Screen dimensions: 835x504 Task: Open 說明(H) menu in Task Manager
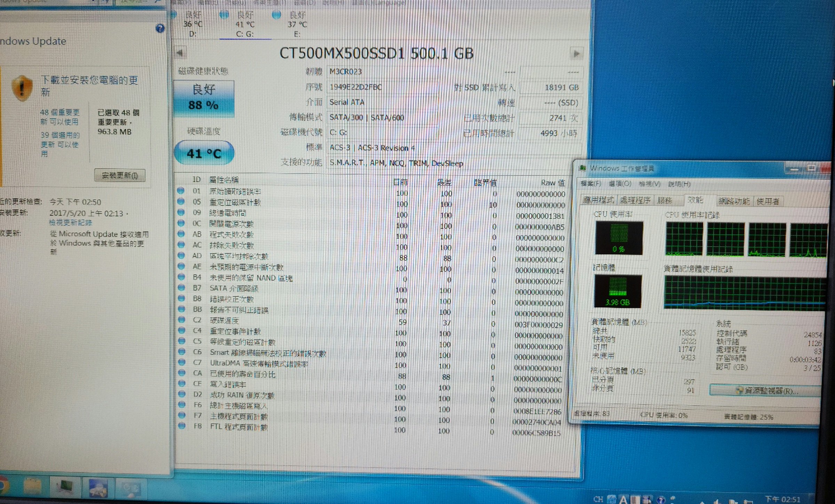[x=679, y=184]
